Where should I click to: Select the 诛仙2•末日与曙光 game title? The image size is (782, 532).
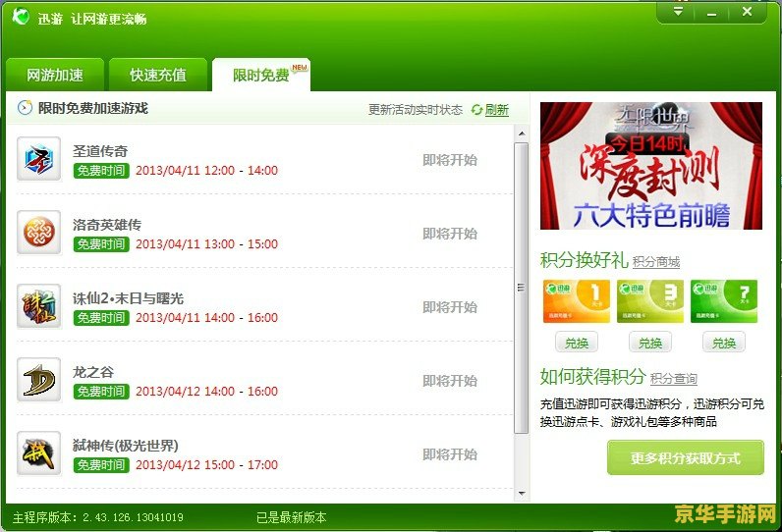pyautogui.click(x=128, y=298)
